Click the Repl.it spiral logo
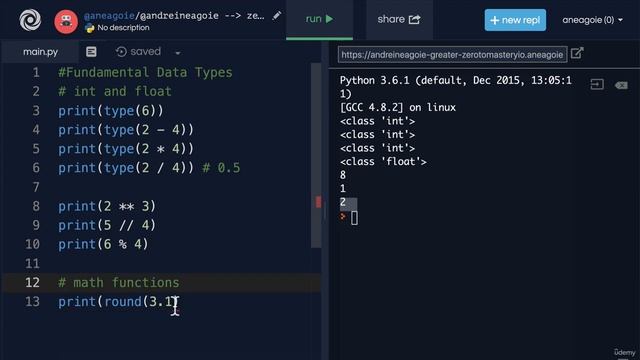The image size is (640, 360). coord(30,20)
